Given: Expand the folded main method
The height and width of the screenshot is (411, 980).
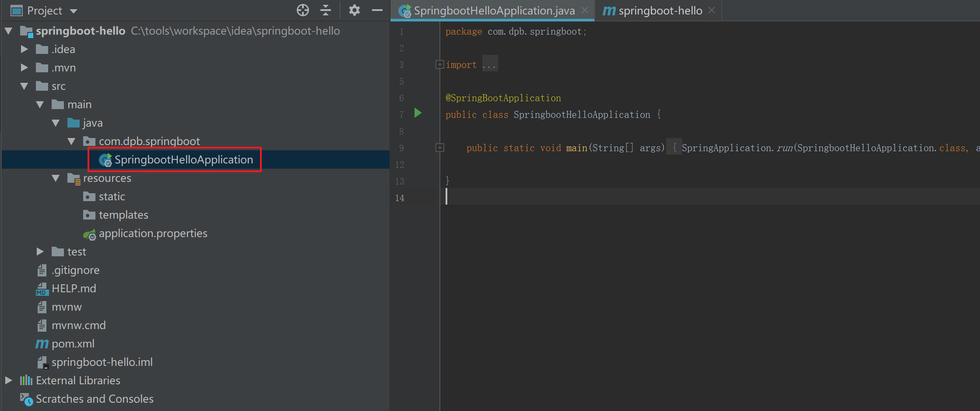Looking at the screenshot, I should click(x=440, y=148).
